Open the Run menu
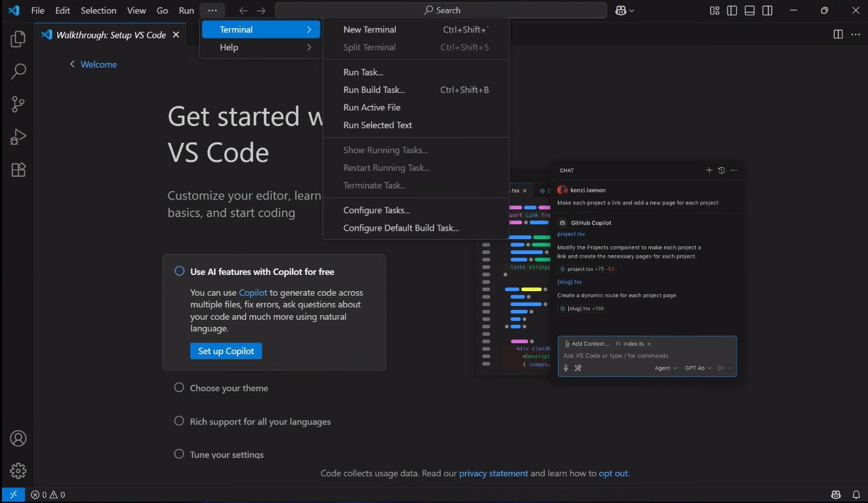The height and width of the screenshot is (503, 868). click(x=187, y=10)
